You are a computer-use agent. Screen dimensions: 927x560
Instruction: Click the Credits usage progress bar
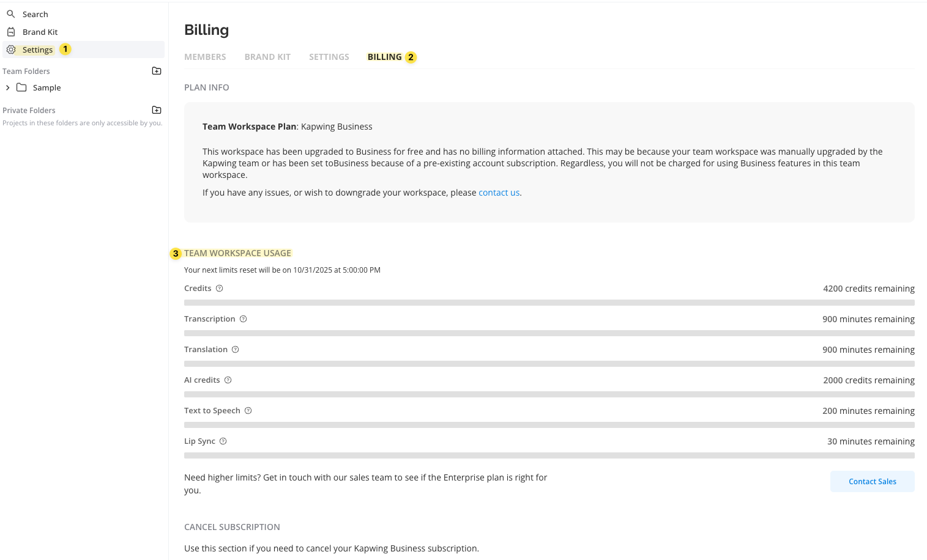point(549,302)
